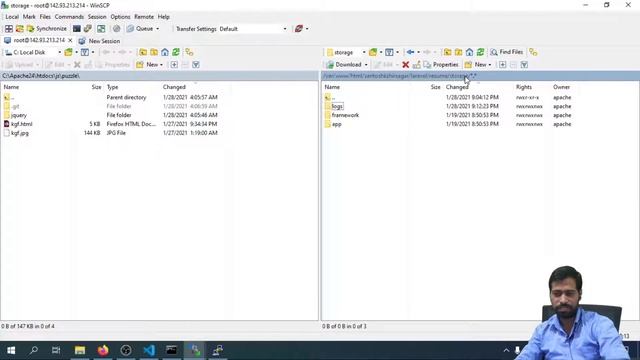Click the Preferences gear icon in main toolbar
Image resolution: width=640 pixels, height=360 pixels.
[x=117, y=29]
